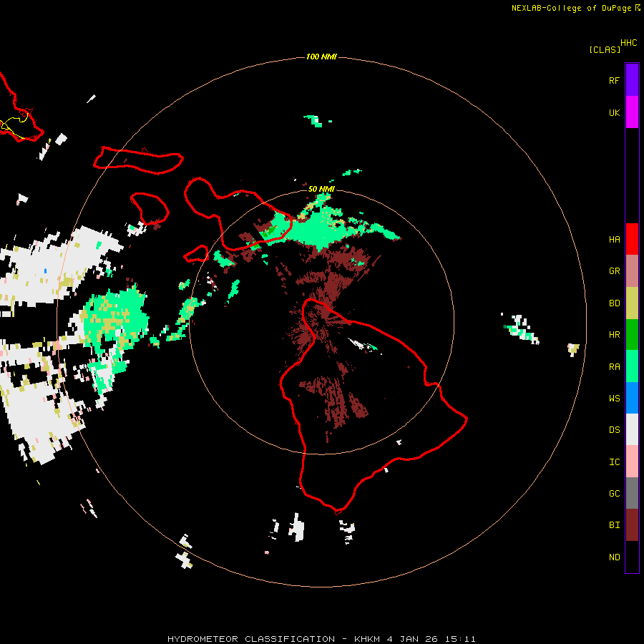Image resolution: width=644 pixels, height=644 pixels.
Task: Click the BI legend label
Action: click(x=614, y=525)
